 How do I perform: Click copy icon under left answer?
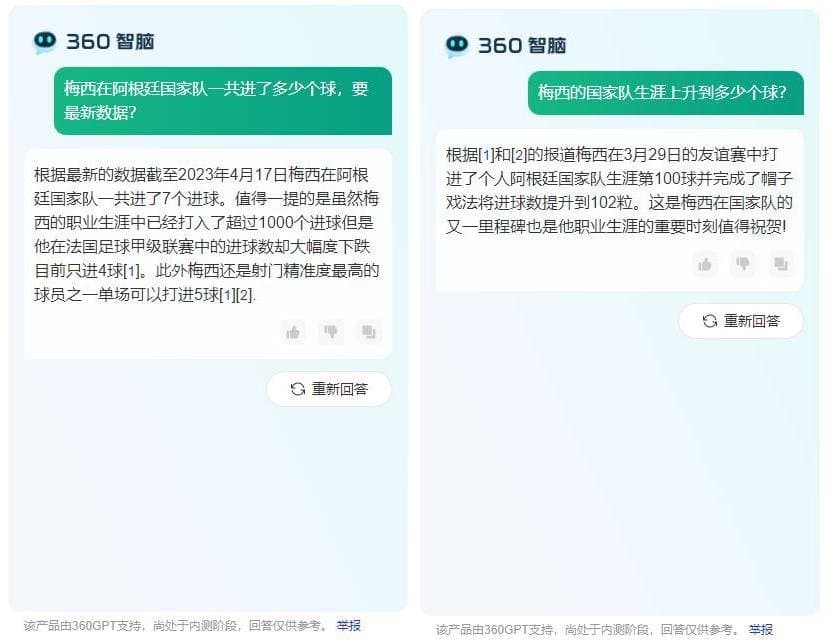tap(369, 332)
